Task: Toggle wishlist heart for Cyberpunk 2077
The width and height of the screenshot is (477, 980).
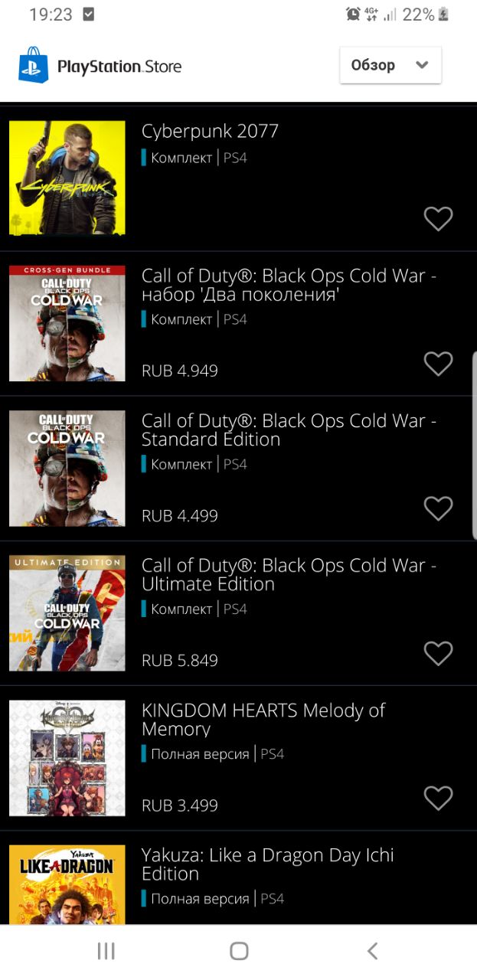Action: click(x=439, y=219)
